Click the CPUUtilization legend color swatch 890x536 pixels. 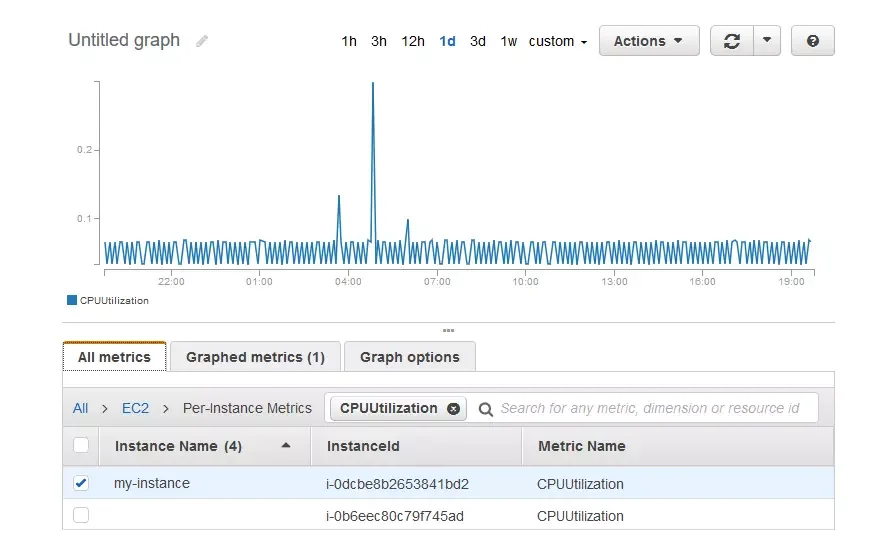72,300
